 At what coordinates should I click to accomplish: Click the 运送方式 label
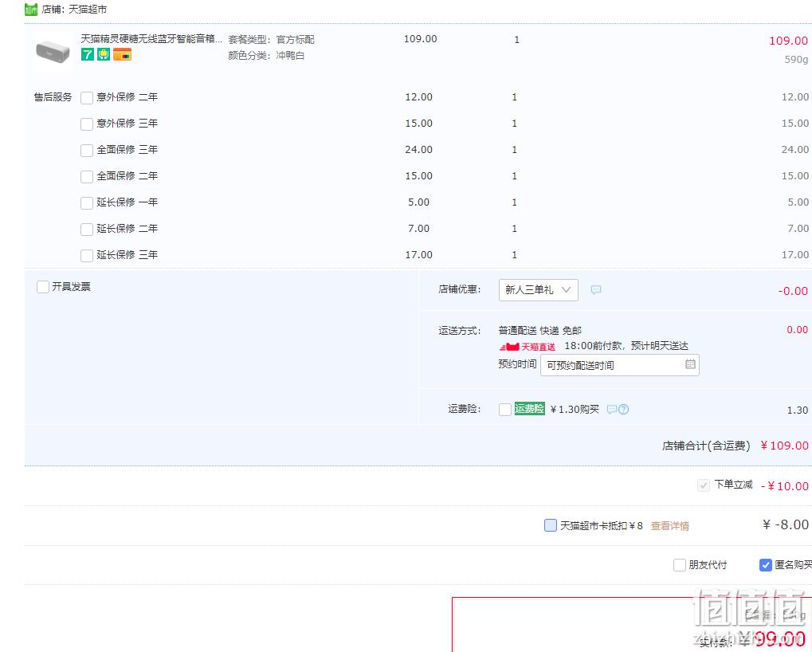[x=460, y=331]
